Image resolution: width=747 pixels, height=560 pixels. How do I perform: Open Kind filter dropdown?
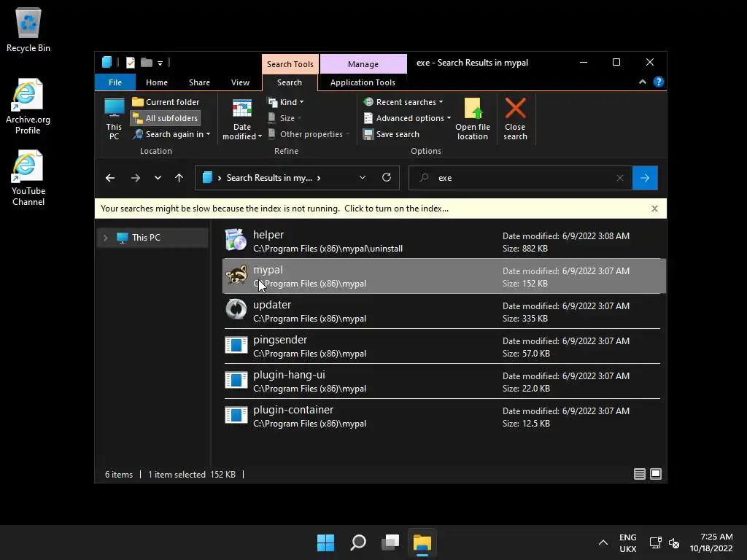click(x=286, y=102)
